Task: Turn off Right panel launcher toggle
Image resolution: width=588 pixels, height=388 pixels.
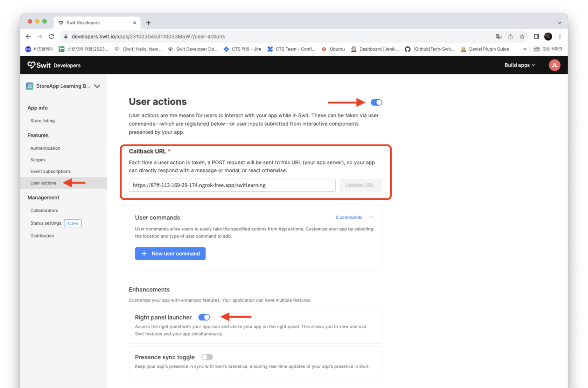Action: coord(204,317)
